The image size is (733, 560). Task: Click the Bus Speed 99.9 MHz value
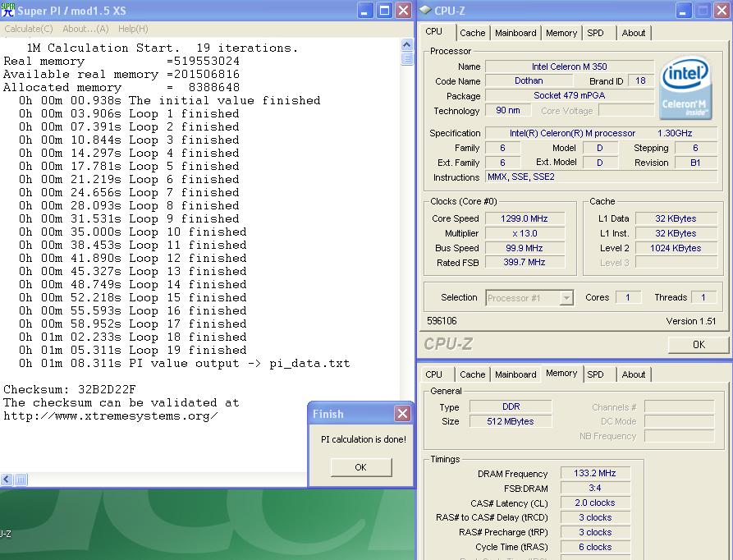click(525, 248)
